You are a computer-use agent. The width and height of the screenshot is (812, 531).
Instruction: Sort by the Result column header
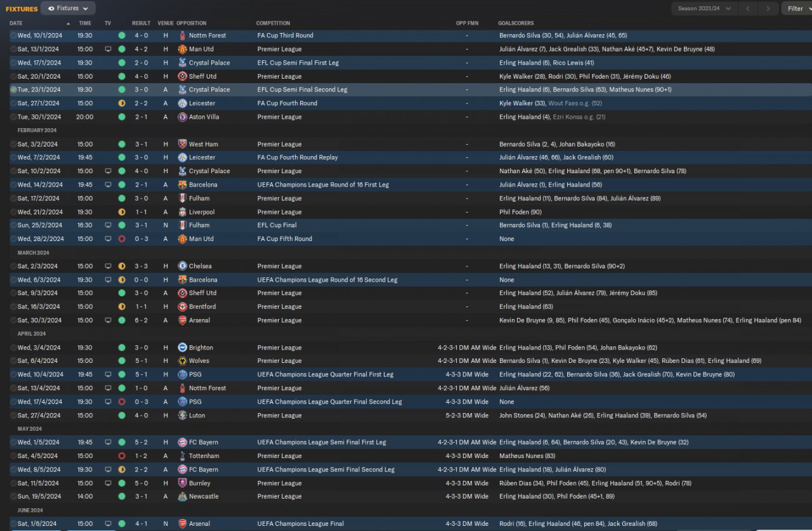(x=141, y=23)
